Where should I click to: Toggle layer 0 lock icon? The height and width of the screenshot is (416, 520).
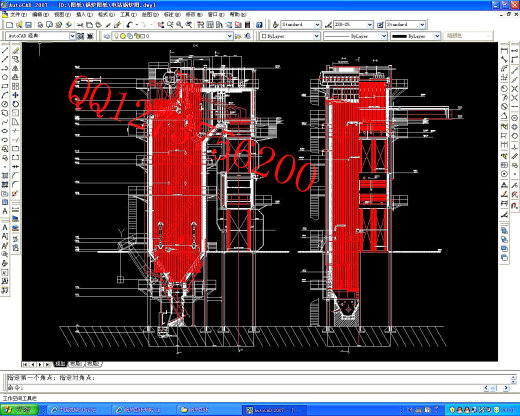(x=136, y=36)
